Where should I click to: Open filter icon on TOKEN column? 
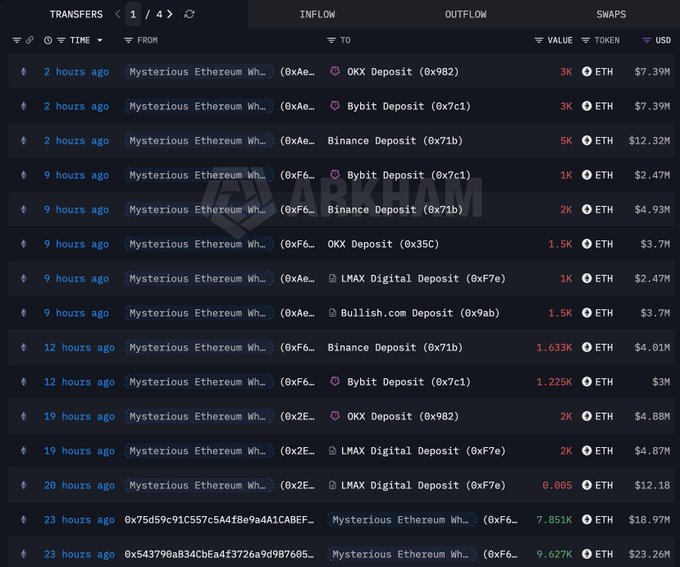click(586, 40)
